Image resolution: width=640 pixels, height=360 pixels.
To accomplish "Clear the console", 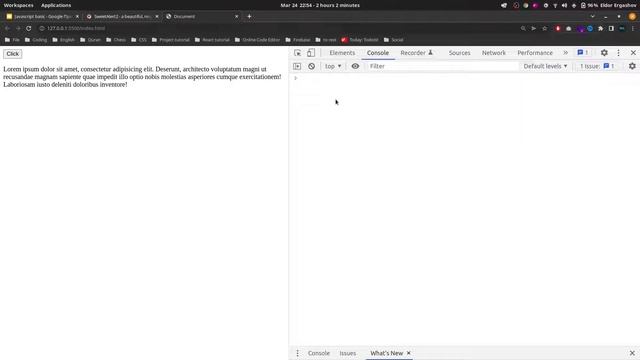I will (x=311, y=66).
